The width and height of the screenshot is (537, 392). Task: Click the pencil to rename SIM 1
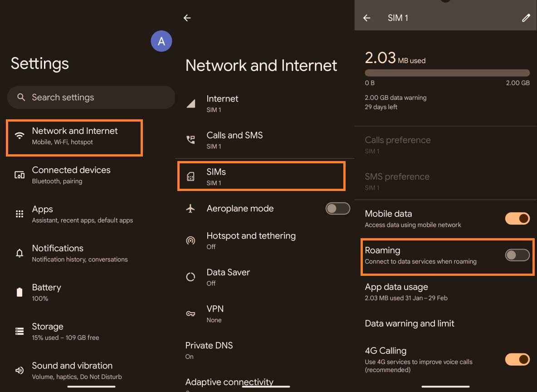pos(526,18)
